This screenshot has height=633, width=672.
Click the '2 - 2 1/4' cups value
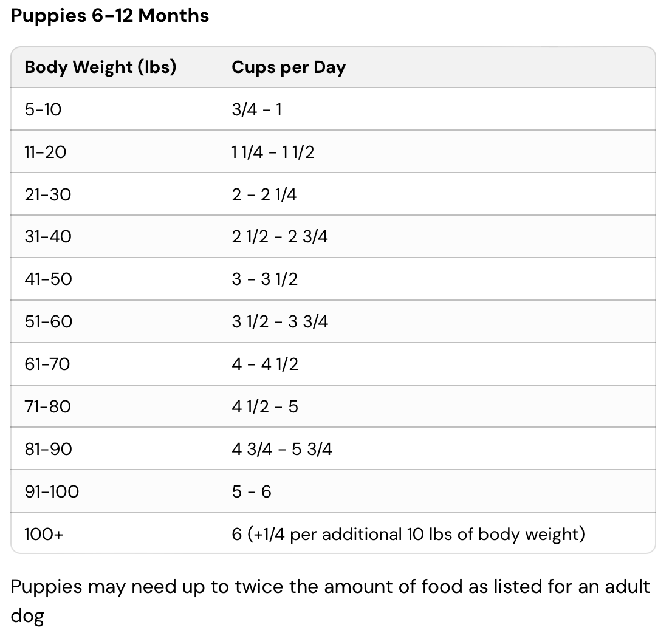[264, 194]
